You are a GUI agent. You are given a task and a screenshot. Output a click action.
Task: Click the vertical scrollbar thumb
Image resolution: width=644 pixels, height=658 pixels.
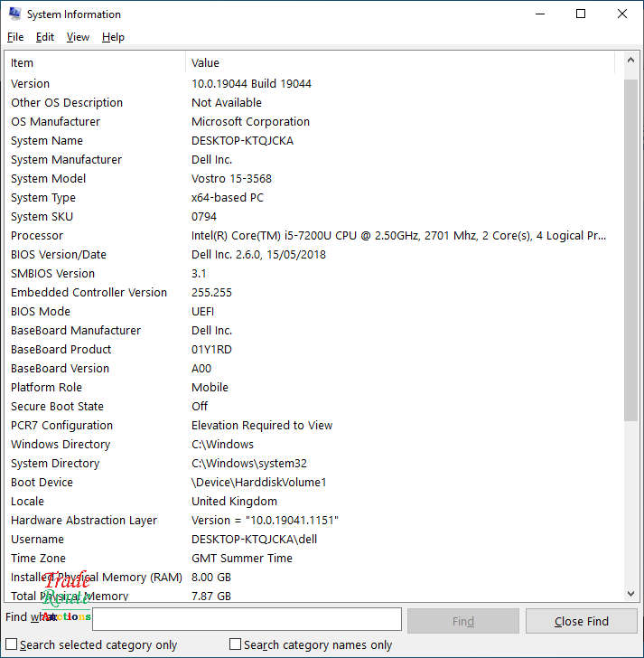pos(630,249)
